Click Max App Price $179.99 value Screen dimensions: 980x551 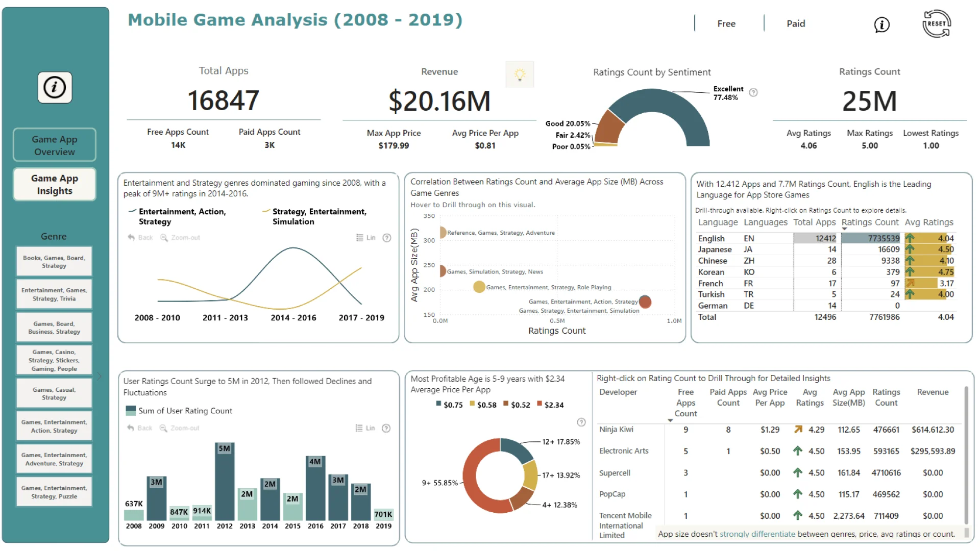tap(394, 145)
